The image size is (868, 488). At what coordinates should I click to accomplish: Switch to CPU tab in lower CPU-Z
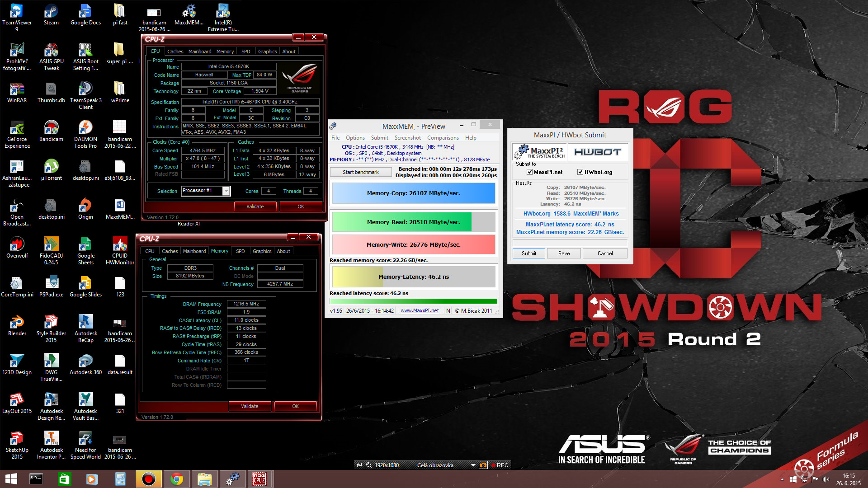(150, 251)
